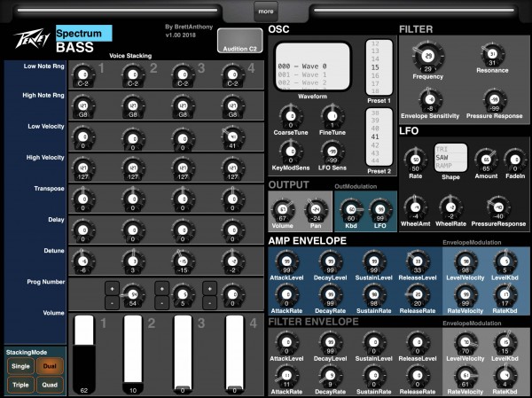
Task: Select Dual stacking mode
Action: pos(50,366)
